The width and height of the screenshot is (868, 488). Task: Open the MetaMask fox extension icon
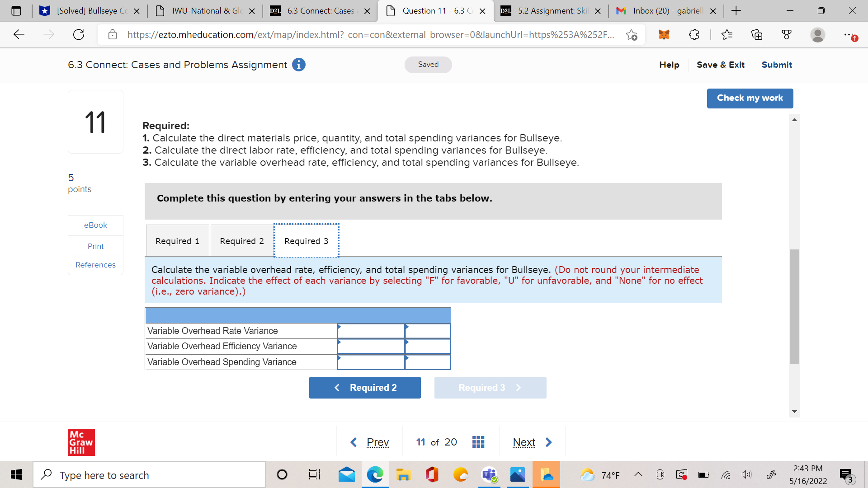tap(664, 34)
